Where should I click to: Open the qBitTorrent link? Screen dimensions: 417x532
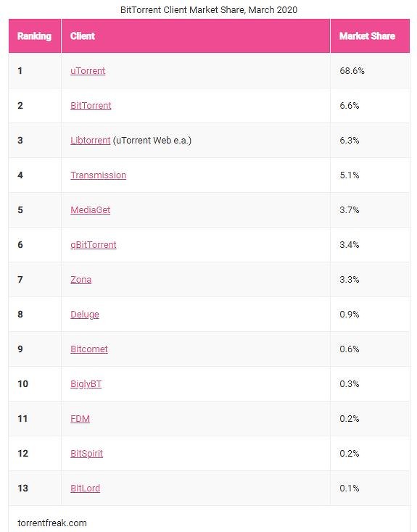tap(94, 245)
